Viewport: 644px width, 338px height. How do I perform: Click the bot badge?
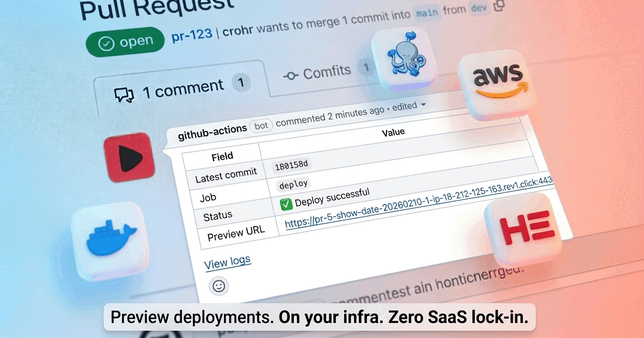tap(261, 125)
